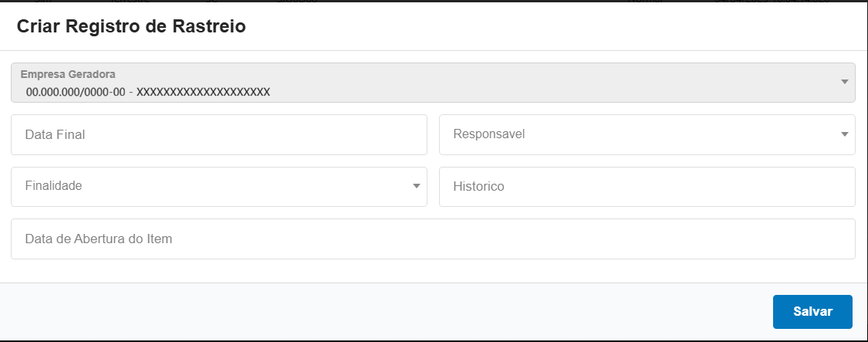868x342 pixels.
Task: Focus the Data Final input field
Action: (219, 134)
